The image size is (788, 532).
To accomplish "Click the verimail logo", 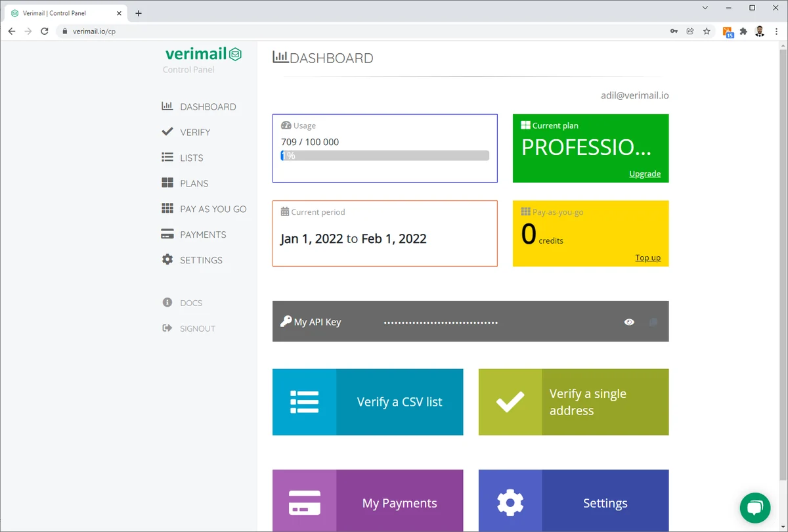I will pyautogui.click(x=204, y=54).
